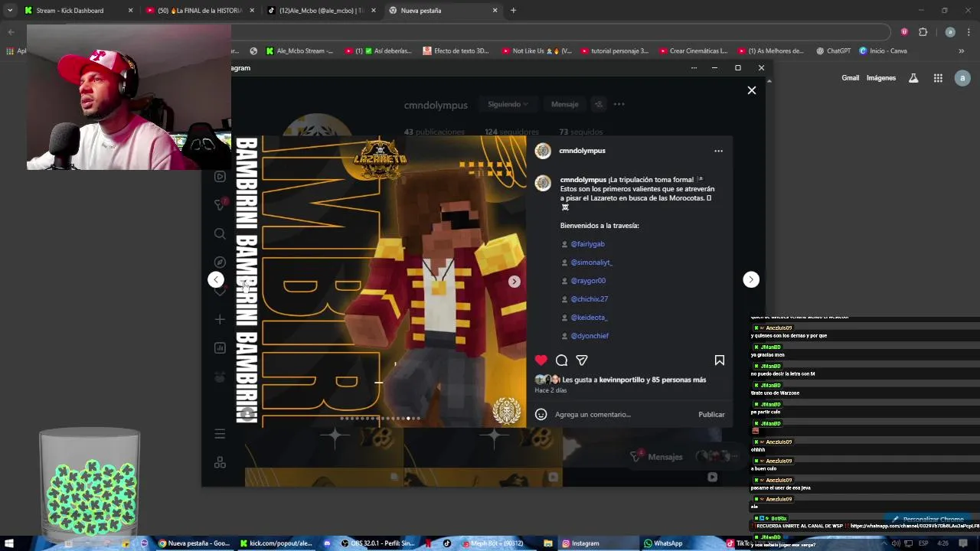Go to next post with right arrow

[751, 279]
